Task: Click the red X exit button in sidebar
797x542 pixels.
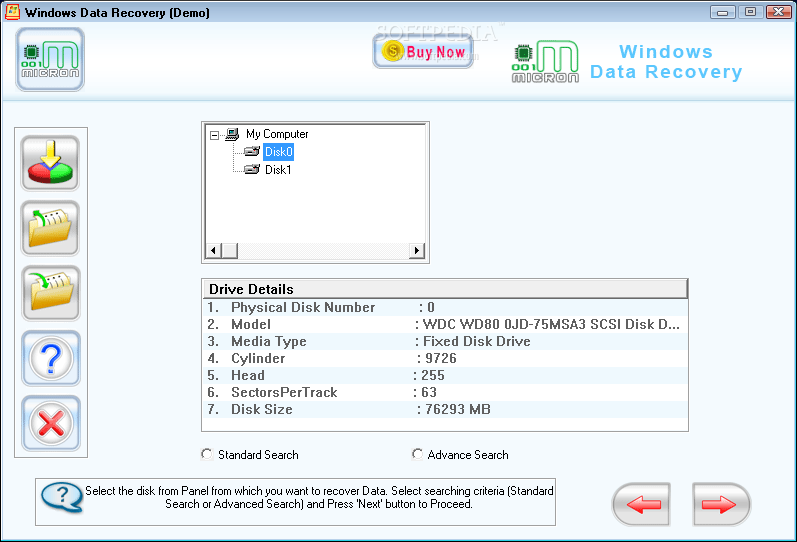Action: pyautogui.click(x=50, y=424)
